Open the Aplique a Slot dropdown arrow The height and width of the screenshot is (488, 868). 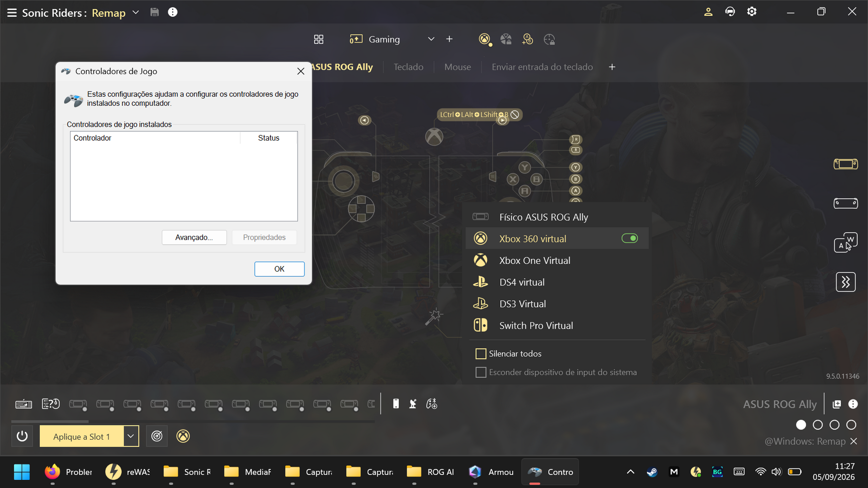coord(131,436)
